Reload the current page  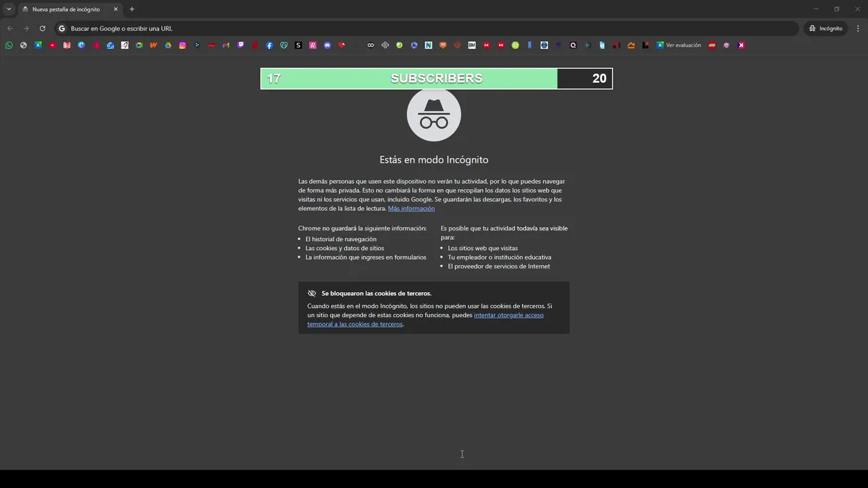tap(42, 28)
